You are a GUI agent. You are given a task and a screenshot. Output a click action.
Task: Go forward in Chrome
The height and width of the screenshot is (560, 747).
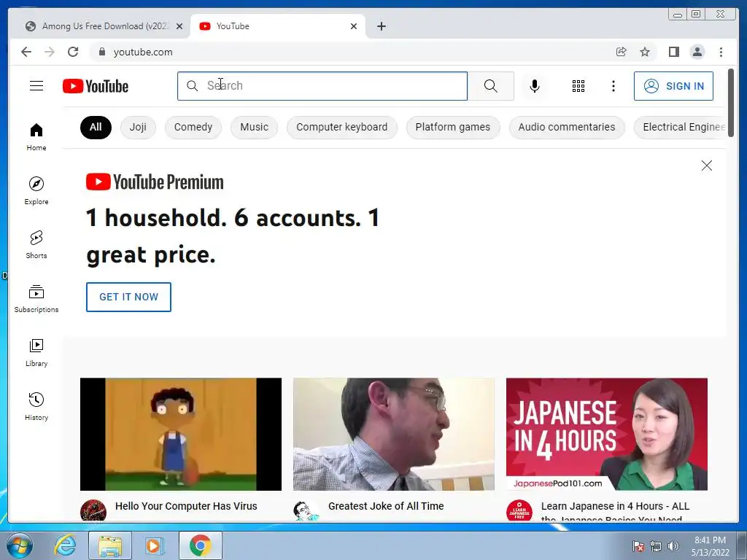pyautogui.click(x=50, y=52)
